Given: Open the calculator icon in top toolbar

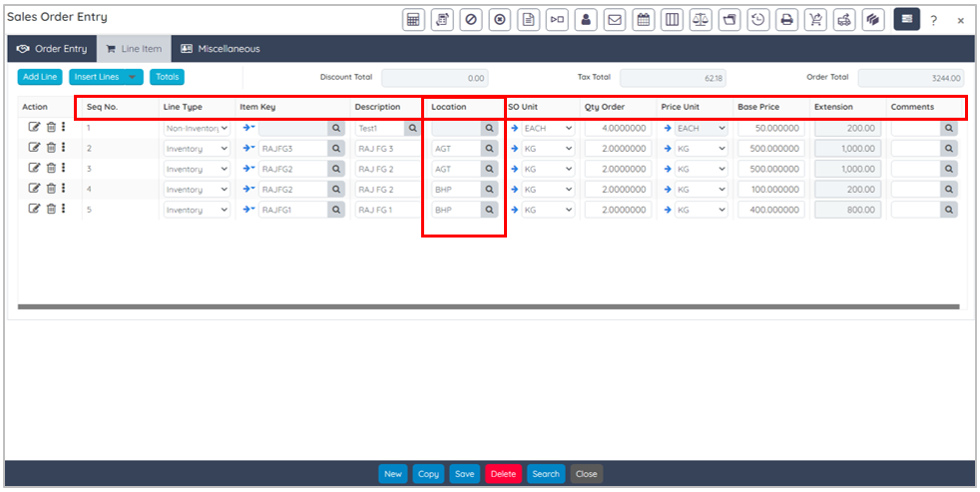Looking at the screenshot, I should pyautogui.click(x=413, y=19).
